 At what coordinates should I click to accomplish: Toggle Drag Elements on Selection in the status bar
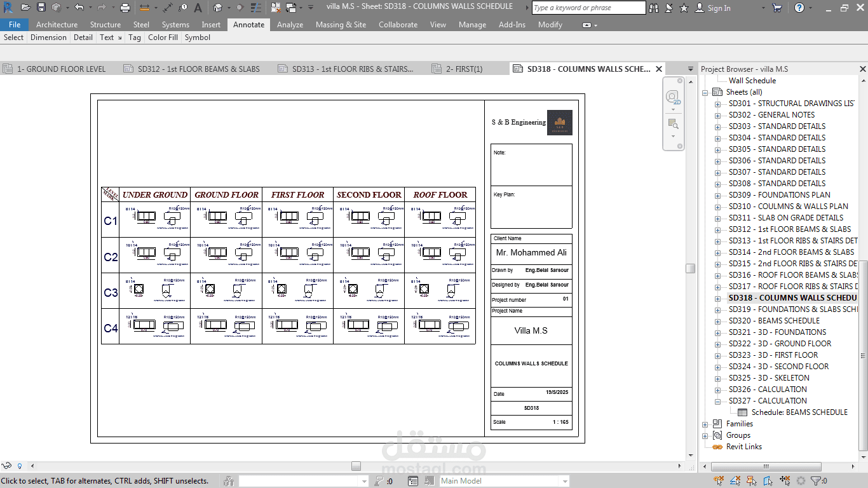point(785,481)
